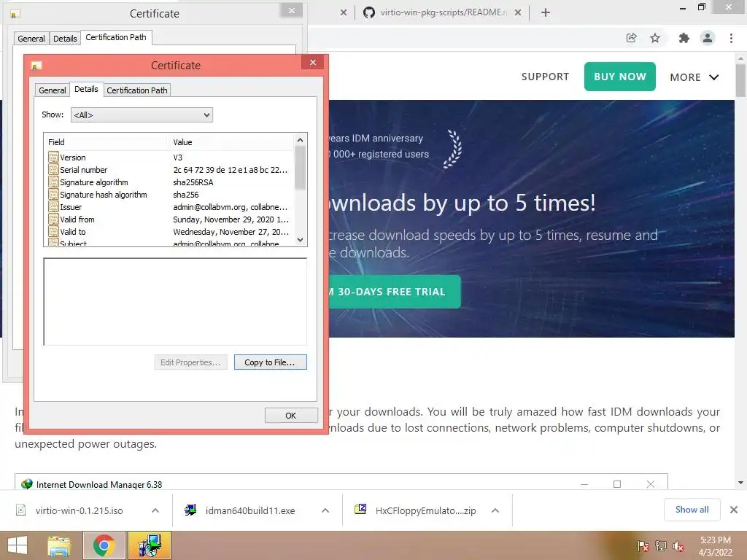Click the Chrome taskbar icon

pos(104,545)
